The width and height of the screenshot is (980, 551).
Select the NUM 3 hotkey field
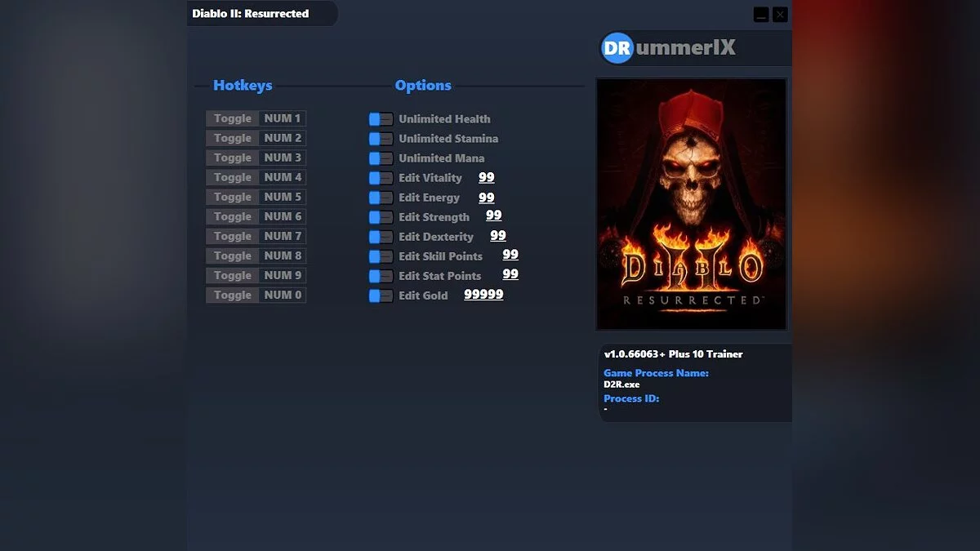point(283,158)
